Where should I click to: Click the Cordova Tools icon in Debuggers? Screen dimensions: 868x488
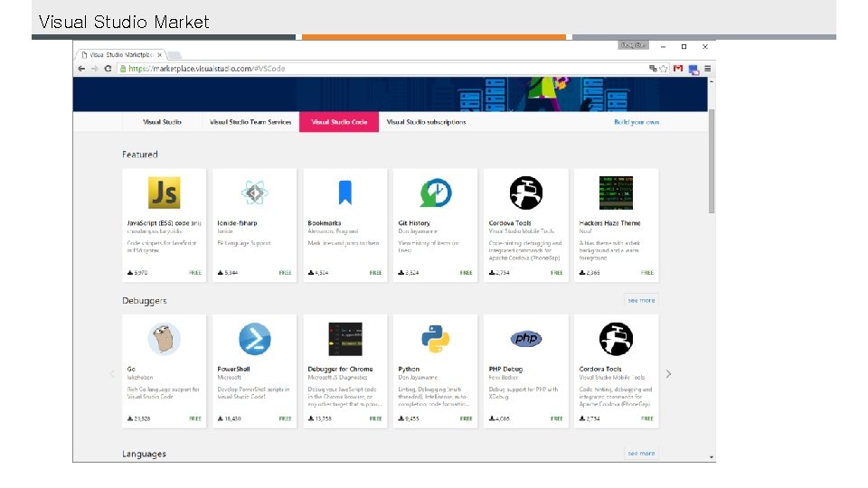coord(616,339)
